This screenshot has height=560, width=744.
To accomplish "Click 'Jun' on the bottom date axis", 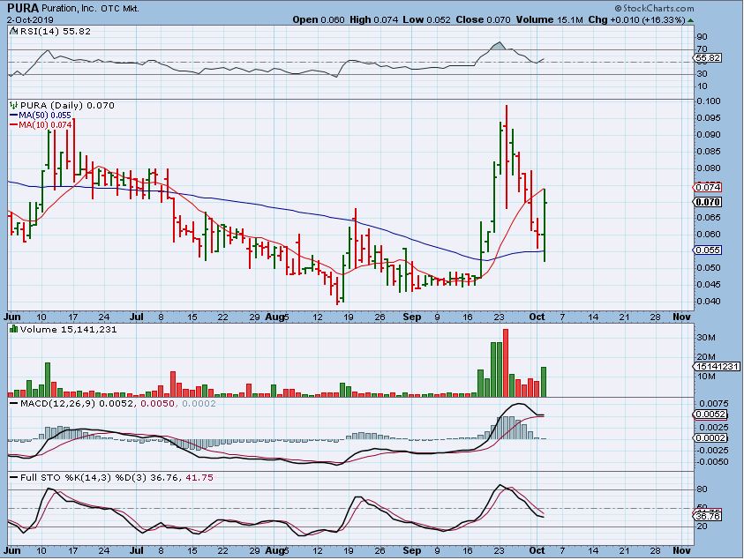I will 12,550.
